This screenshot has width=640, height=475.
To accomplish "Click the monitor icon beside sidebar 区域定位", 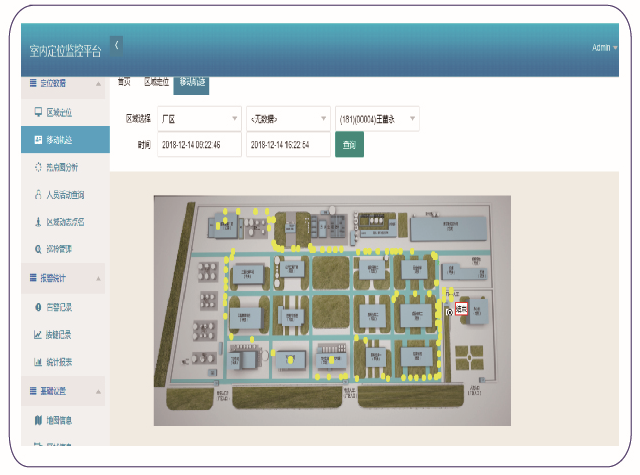I will pos(38,112).
